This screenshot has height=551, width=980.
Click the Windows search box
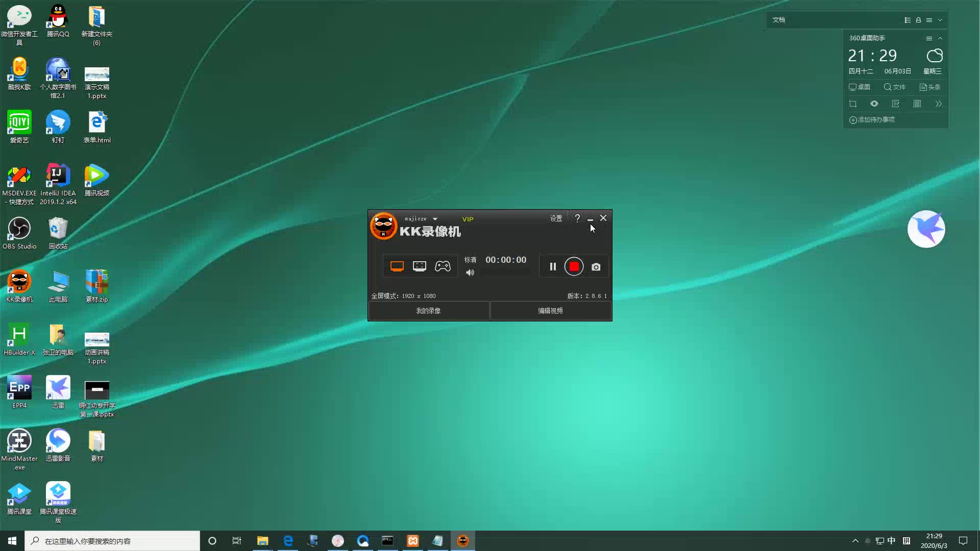pyautogui.click(x=112, y=541)
